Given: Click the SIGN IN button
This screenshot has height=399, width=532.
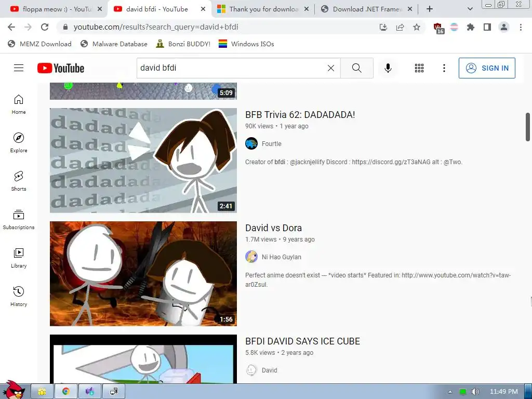Looking at the screenshot, I should pyautogui.click(x=487, y=68).
